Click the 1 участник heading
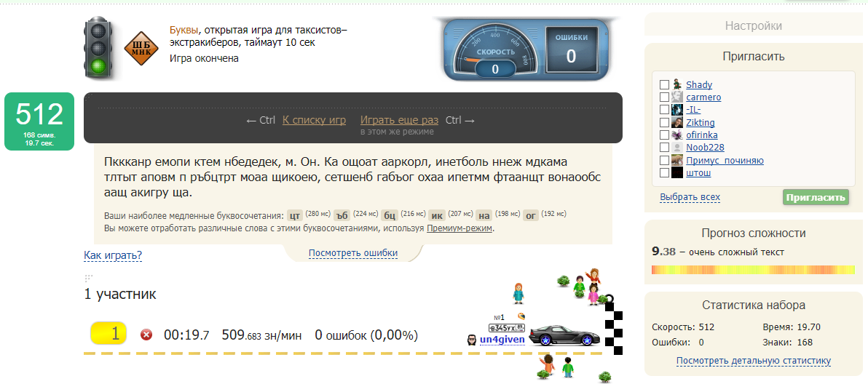868x392 pixels. (x=120, y=294)
